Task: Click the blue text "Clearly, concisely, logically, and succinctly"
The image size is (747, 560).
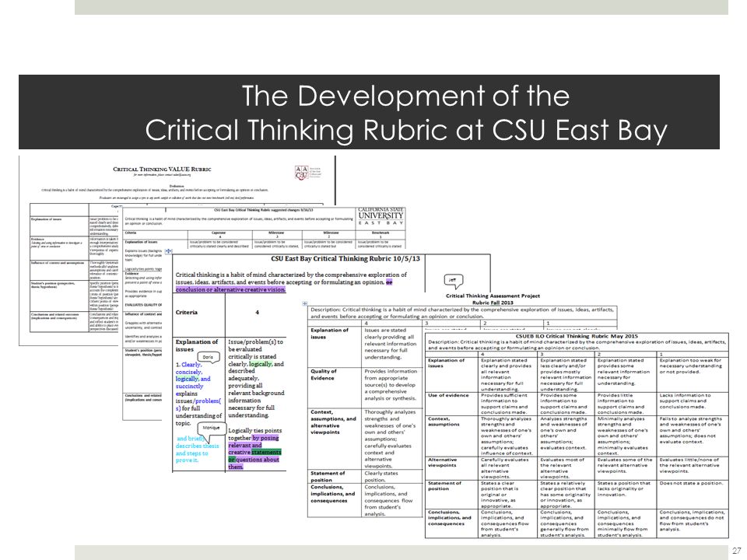Action: (192, 375)
